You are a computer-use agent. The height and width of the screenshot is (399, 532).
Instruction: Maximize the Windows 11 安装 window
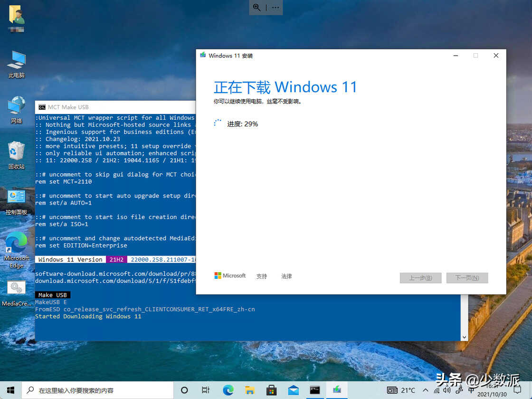point(475,56)
